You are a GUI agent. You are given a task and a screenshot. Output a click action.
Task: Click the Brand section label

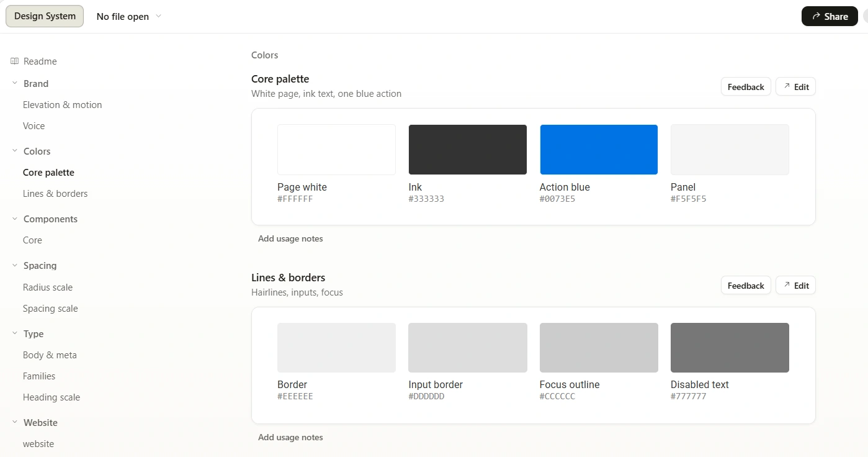tap(36, 83)
